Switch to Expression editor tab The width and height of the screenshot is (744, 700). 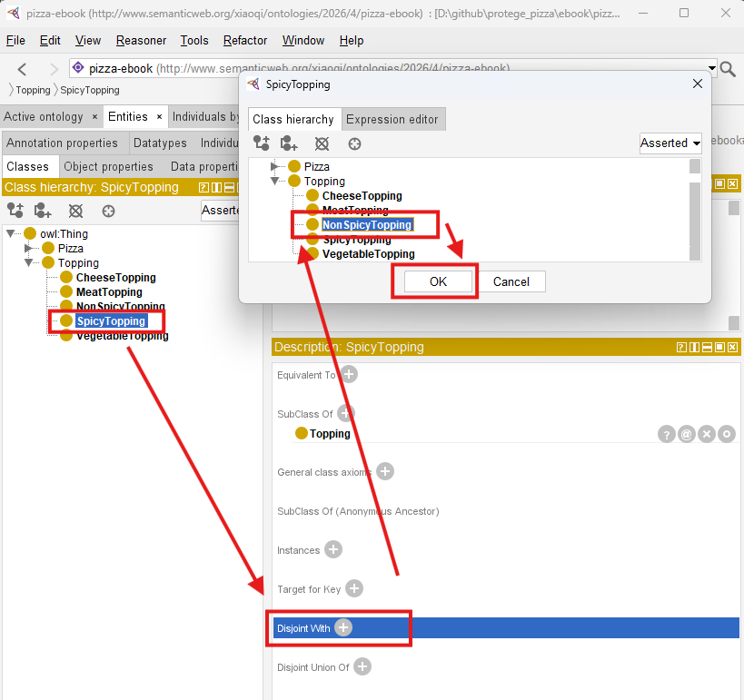tap(392, 119)
